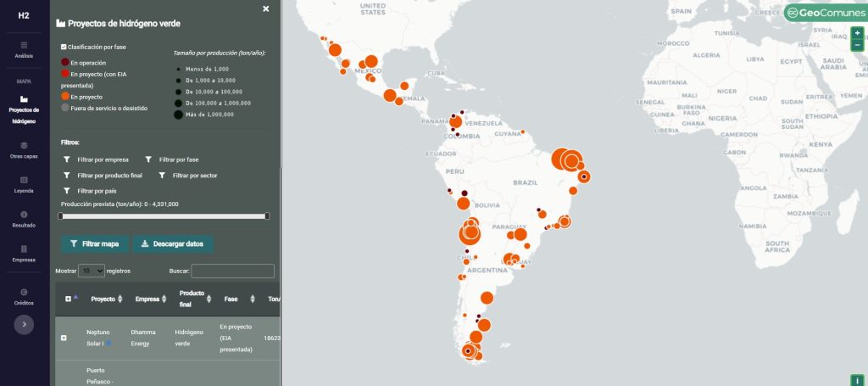Click right handle of production range slider
Image resolution: width=868 pixels, height=386 pixels.
[267, 216]
